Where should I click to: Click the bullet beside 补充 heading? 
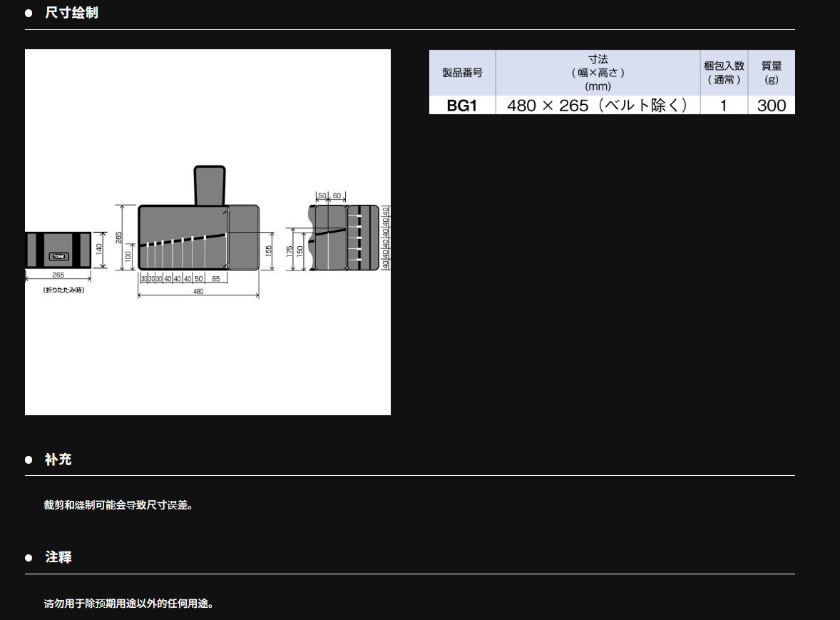(x=29, y=460)
